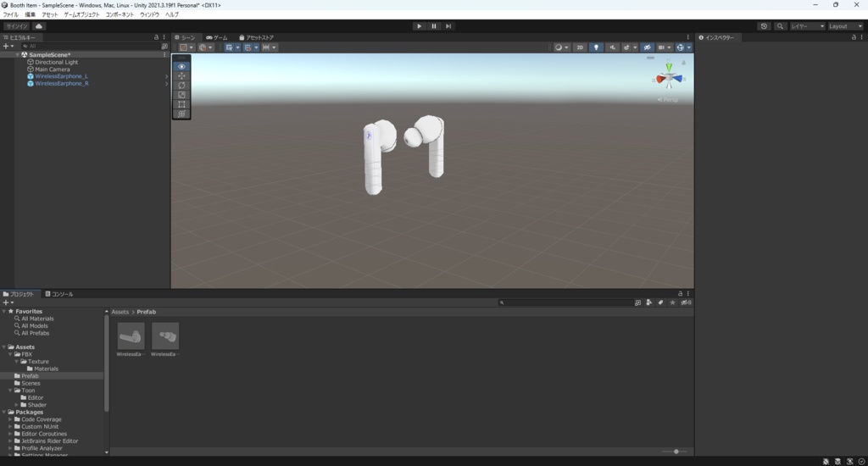Click the activity checkmark status icon

[861, 461]
